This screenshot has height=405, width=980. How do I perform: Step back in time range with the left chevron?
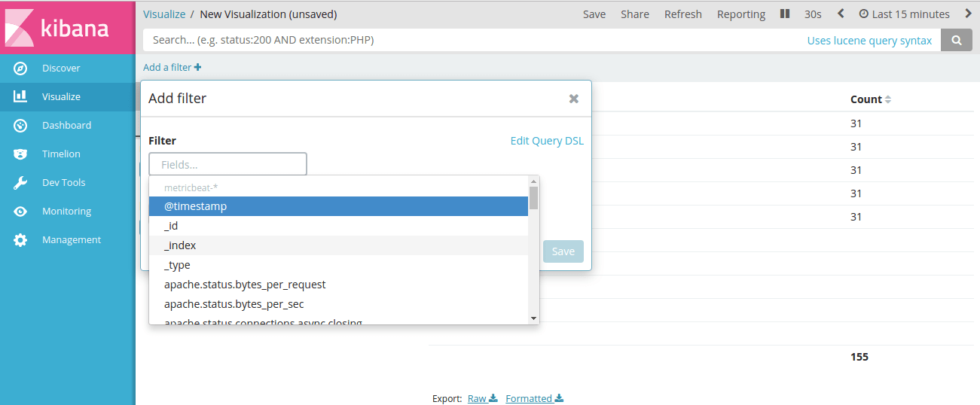pyautogui.click(x=841, y=14)
